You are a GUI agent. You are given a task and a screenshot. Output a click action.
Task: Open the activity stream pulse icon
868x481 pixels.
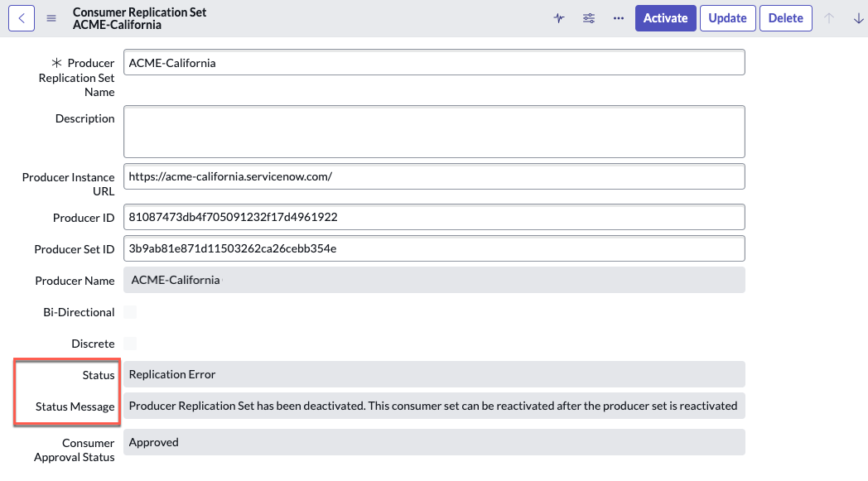559,18
